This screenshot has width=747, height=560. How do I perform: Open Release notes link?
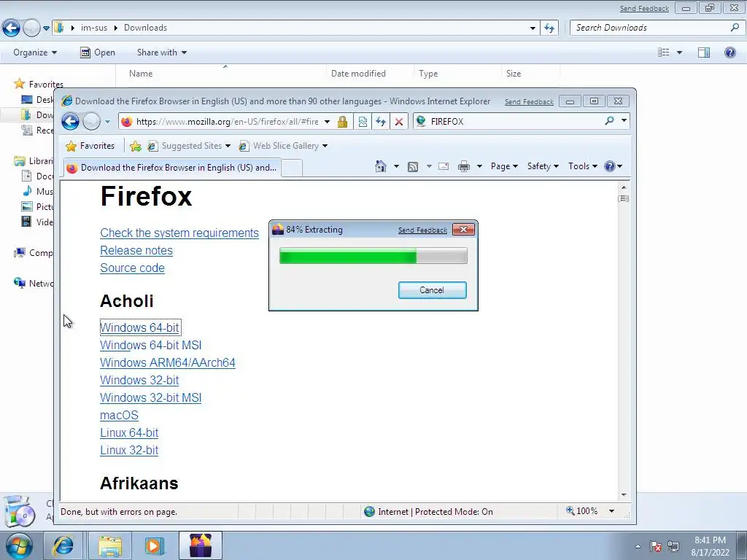coord(136,251)
